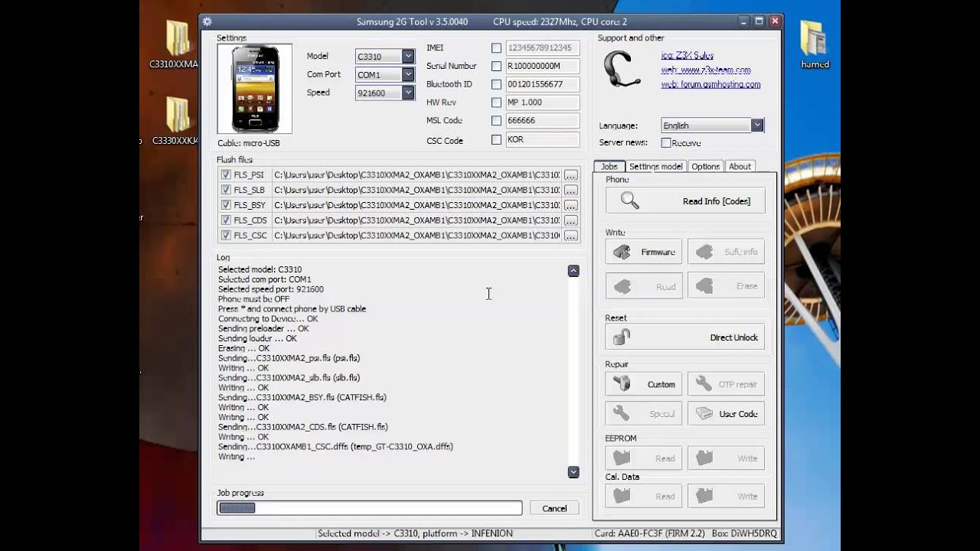Open the gear settings icon in title bar
The height and width of the screenshot is (551, 980).
pos(207,21)
